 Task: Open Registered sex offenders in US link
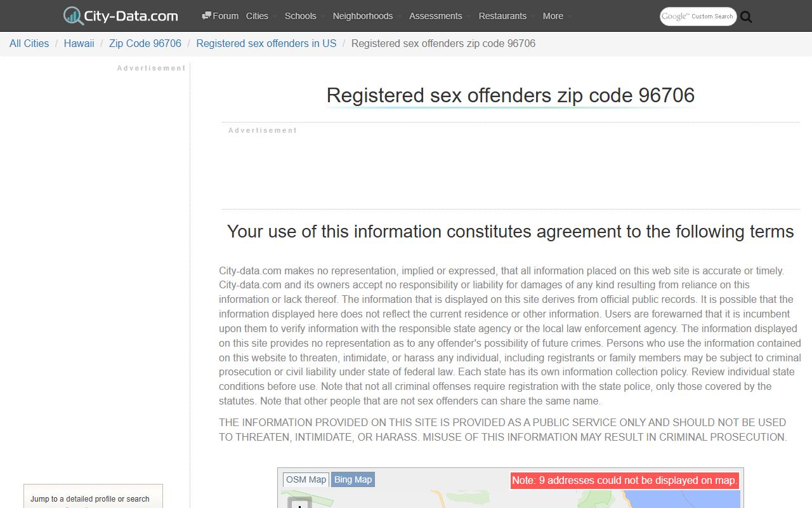click(x=266, y=43)
